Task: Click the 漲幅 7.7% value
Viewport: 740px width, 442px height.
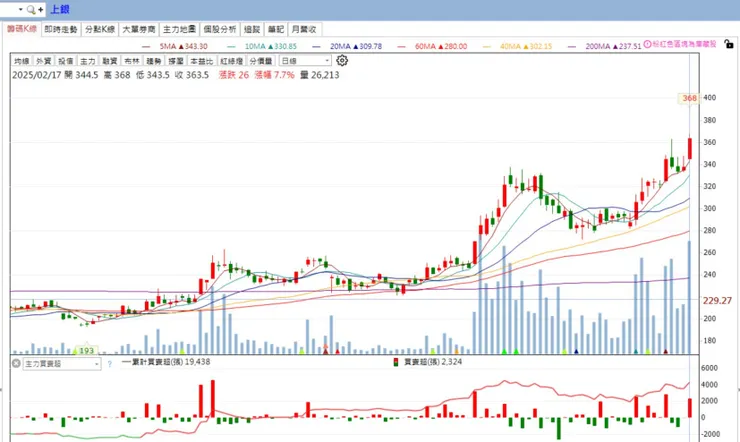Action: (x=274, y=75)
